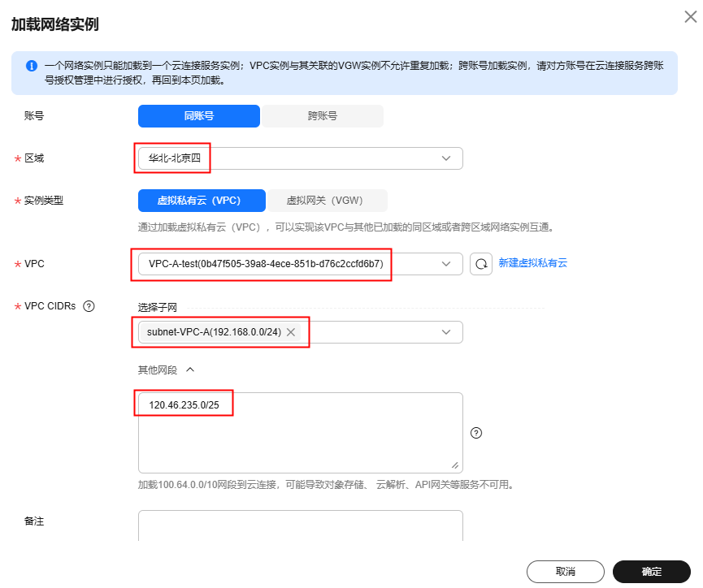The image size is (703, 588).
Task: Close the 加载网络实例 dialog
Action: coord(691,17)
